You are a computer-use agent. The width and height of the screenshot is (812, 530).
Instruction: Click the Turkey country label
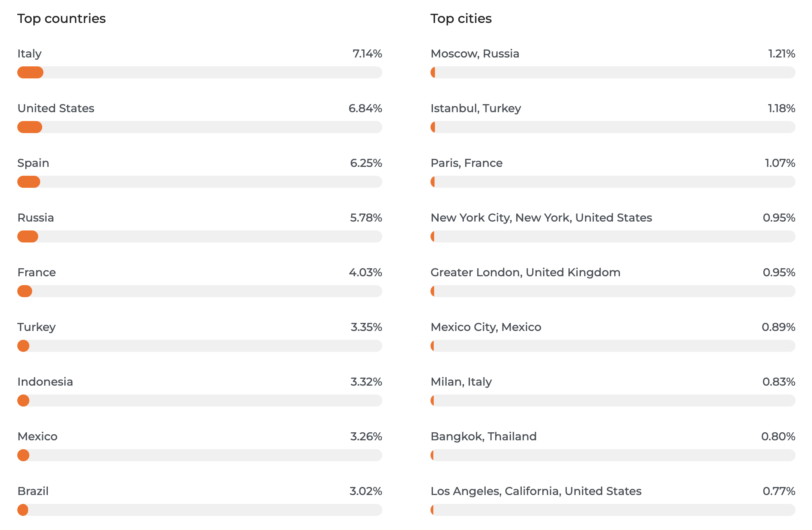37,327
